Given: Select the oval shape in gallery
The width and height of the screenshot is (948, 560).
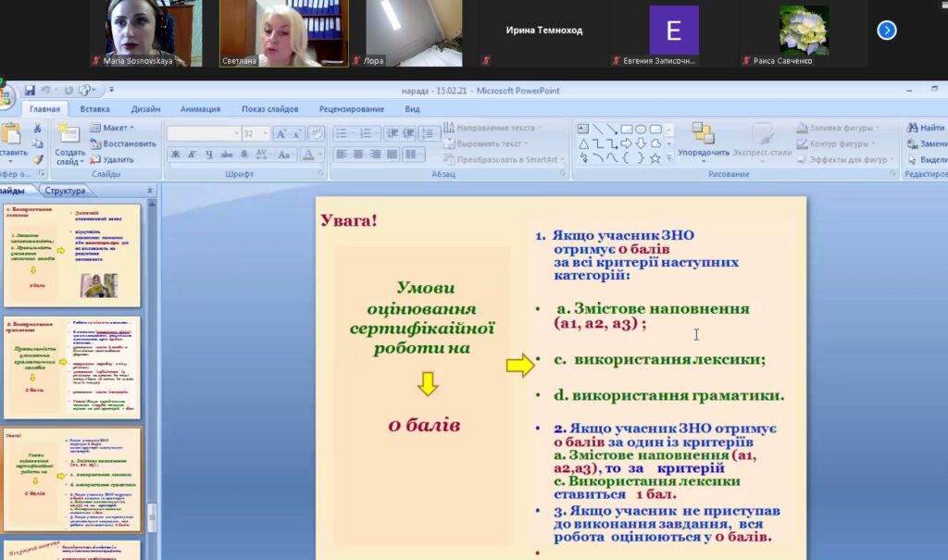Looking at the screenshot, I should [641, 129].
